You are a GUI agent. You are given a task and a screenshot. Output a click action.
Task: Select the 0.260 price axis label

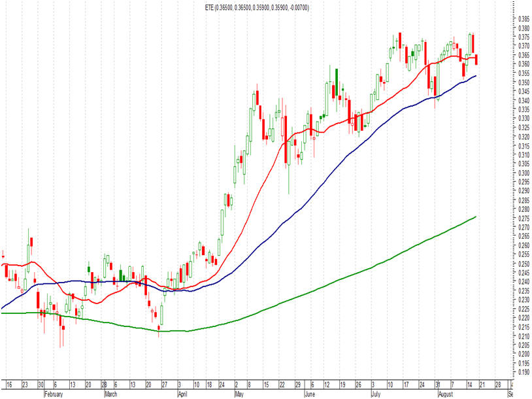pos(525,246)
